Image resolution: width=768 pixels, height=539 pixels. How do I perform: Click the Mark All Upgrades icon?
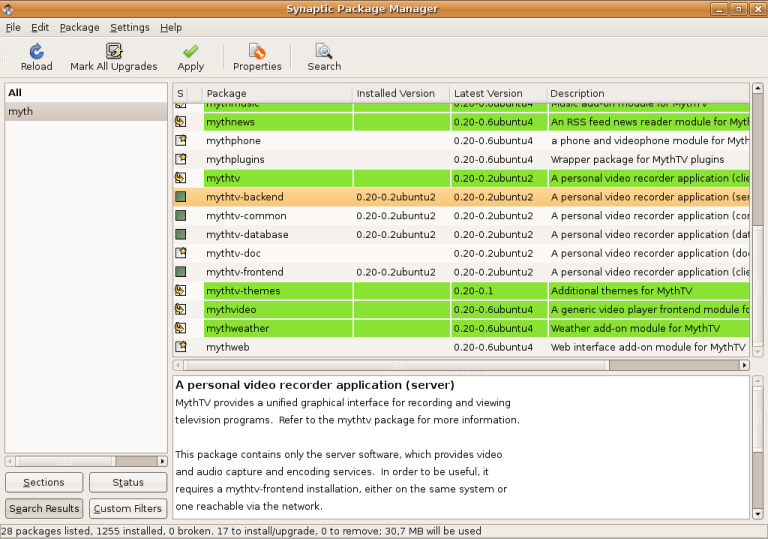coord(114,51)
